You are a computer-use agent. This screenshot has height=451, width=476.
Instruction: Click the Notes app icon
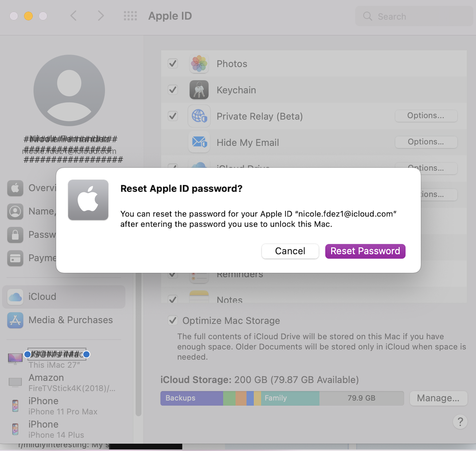pos(199,297)
